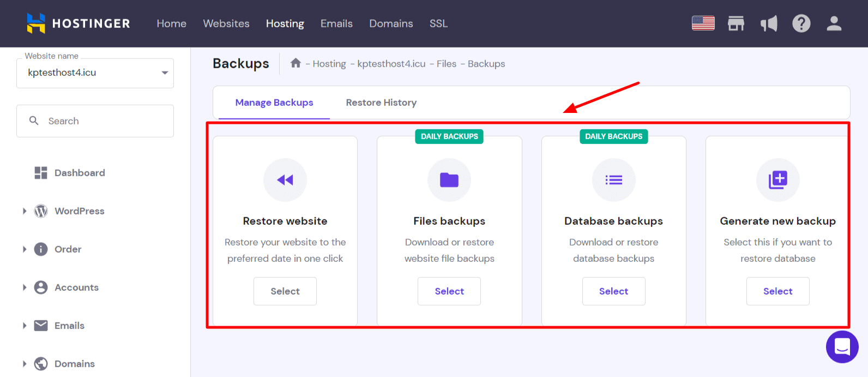The height and width of the screenshot is (377, 868).
Task: Click the home icon in breadcrumb
Action: click(x=296, y=63)
